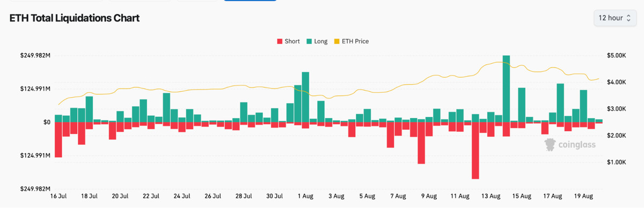Click the tall green bar at 1 Aug

point(305,97)
